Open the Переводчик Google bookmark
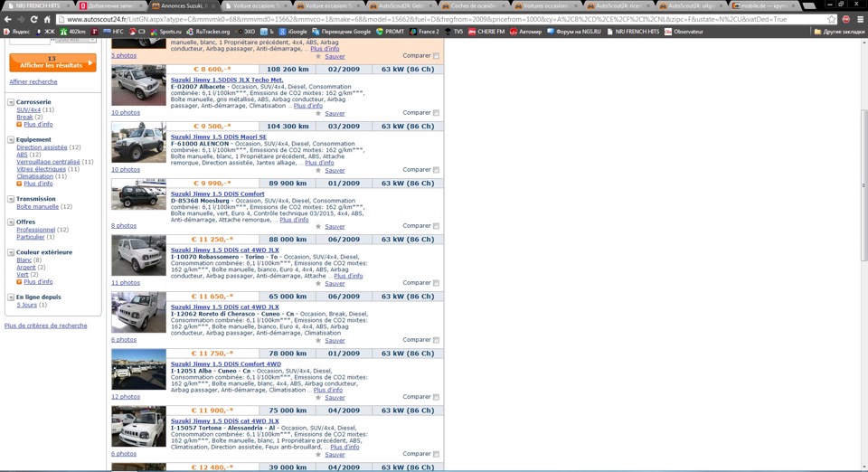 click(x=342, y=32)
